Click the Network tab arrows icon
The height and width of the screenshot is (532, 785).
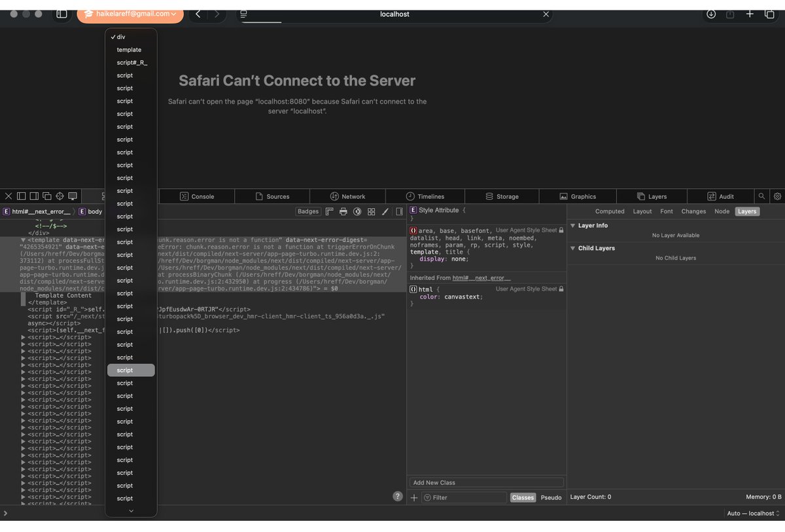coord(334,196)
